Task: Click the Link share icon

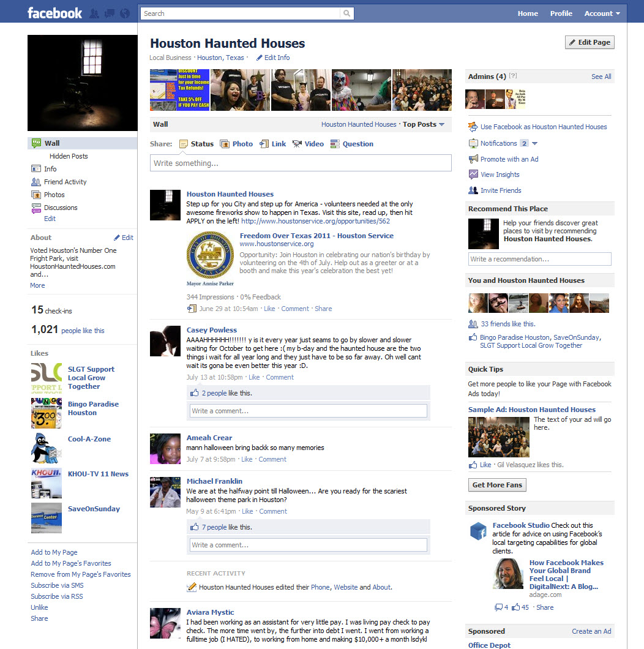Action: (264, 144)
